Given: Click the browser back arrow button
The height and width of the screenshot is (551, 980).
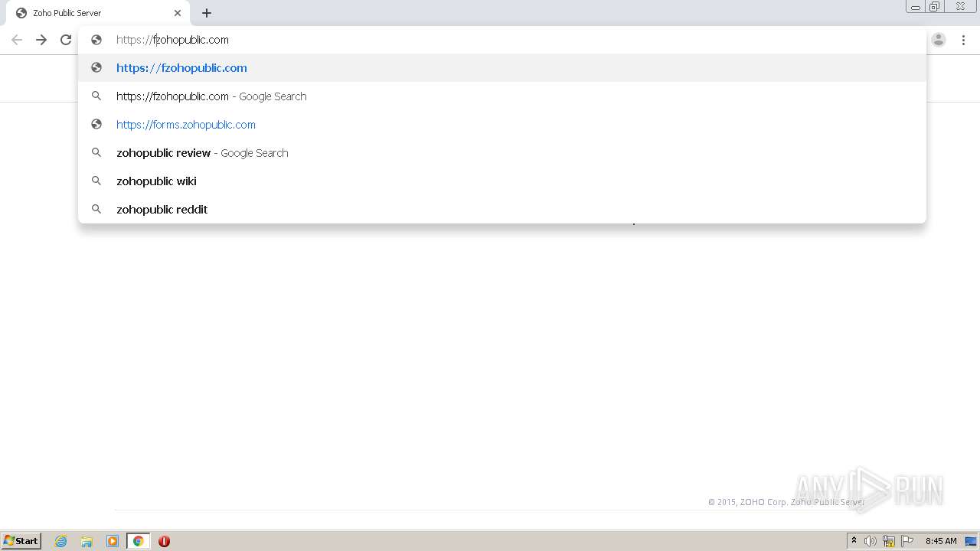Looking at the screenshot, I should [17, 40].
